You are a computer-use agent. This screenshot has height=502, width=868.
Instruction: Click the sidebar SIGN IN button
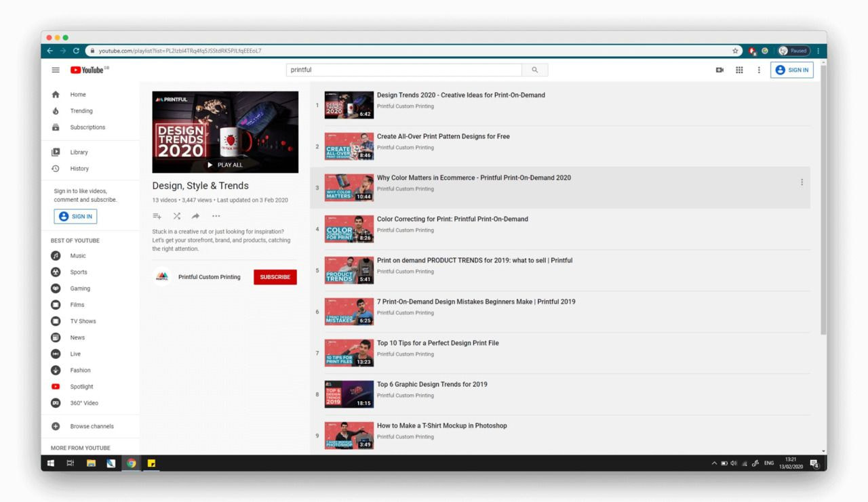click(75, 217)
